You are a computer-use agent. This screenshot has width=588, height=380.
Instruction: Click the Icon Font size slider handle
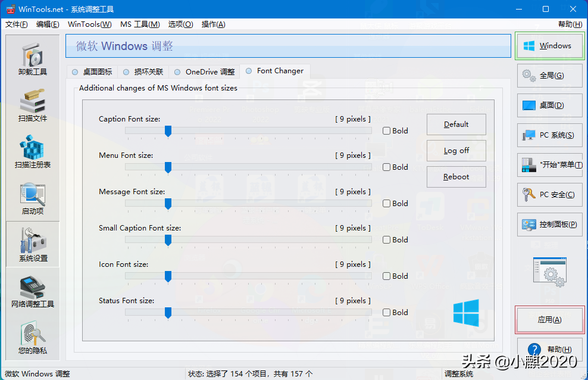(x=168, y=277)
